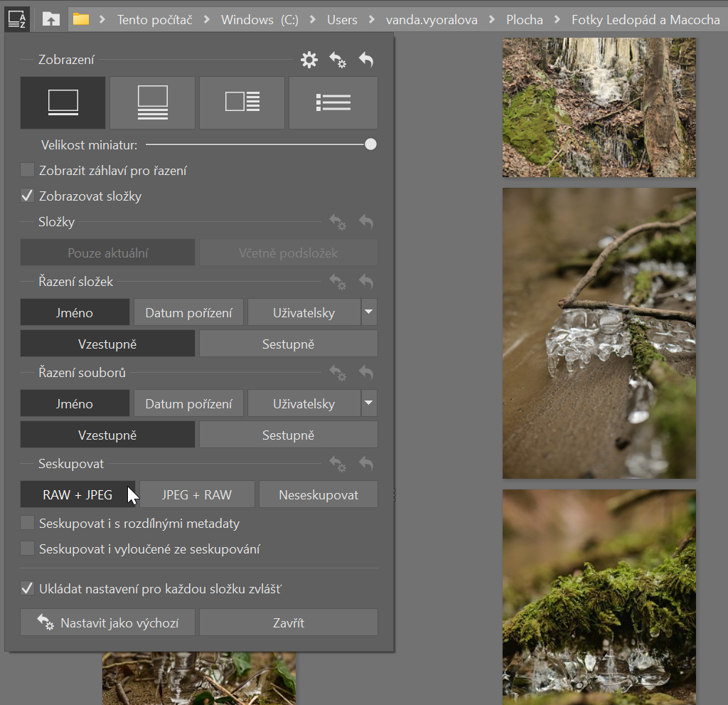Go up one folder level
This screenshot has height=705, width=728.
point(51,19)
